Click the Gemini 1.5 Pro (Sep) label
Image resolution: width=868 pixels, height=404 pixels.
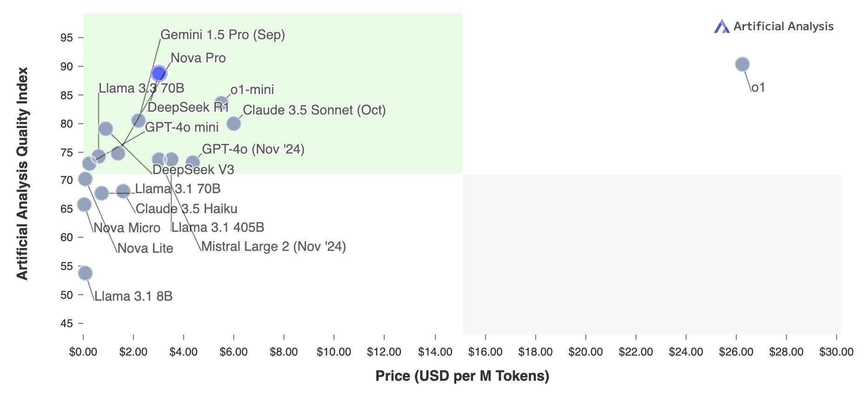pos(222,35)
